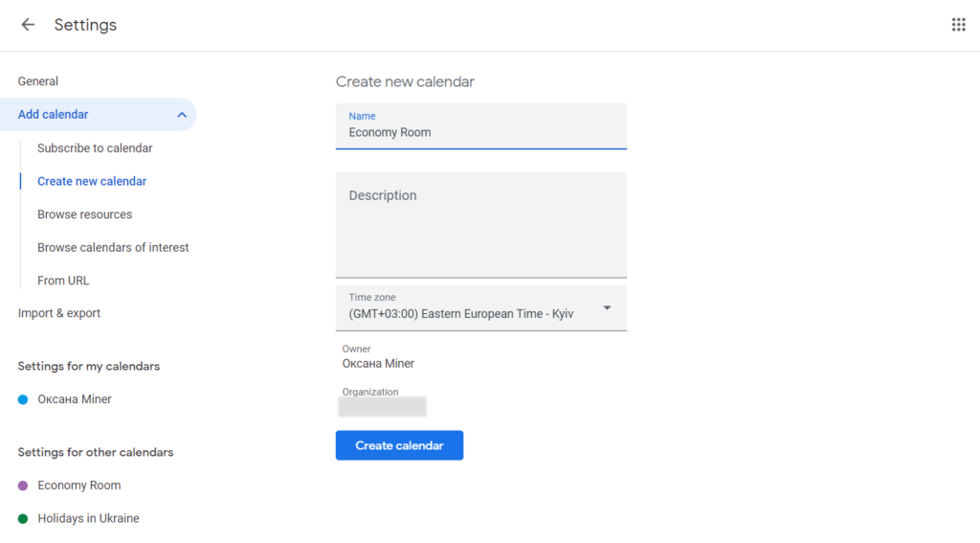The height and width of the screenshot is (543, 980).
Task: Click the Settings page title
Action: tap(85, 25)
